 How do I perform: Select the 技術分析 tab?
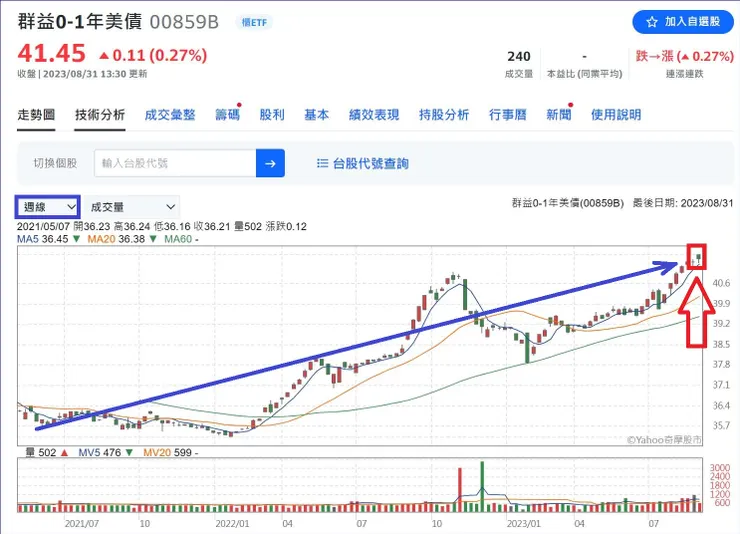(100, 115)
